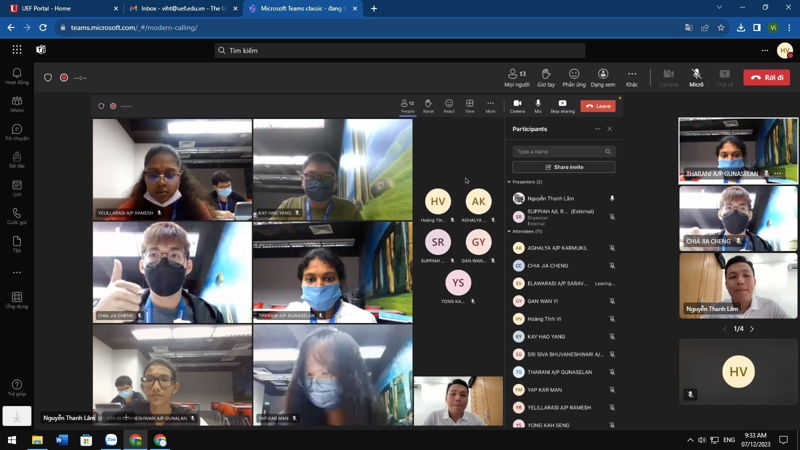Open the Nhóm teams sidebar icon
The image size is (800, 450).
[17, 104]
